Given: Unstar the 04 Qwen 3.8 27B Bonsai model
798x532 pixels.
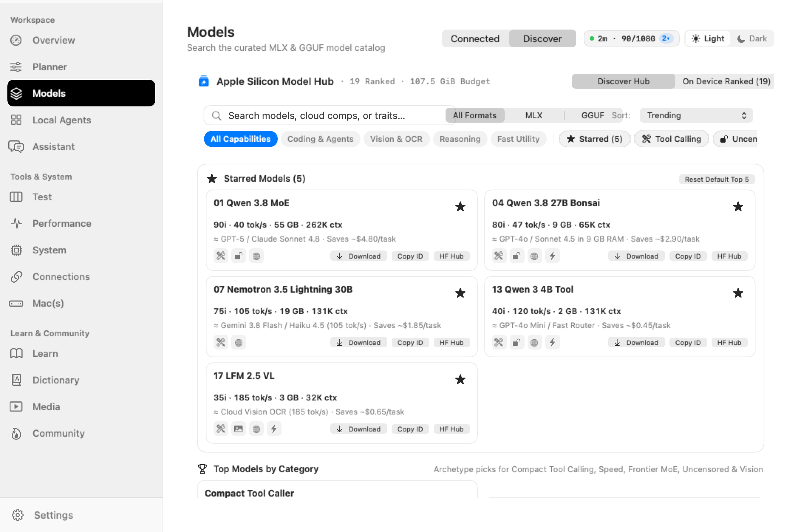Looking at the screenshot, I should 738,207.
